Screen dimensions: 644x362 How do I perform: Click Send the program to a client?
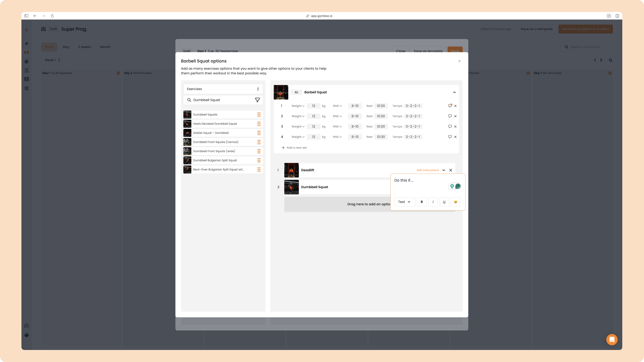coord(585,29)
